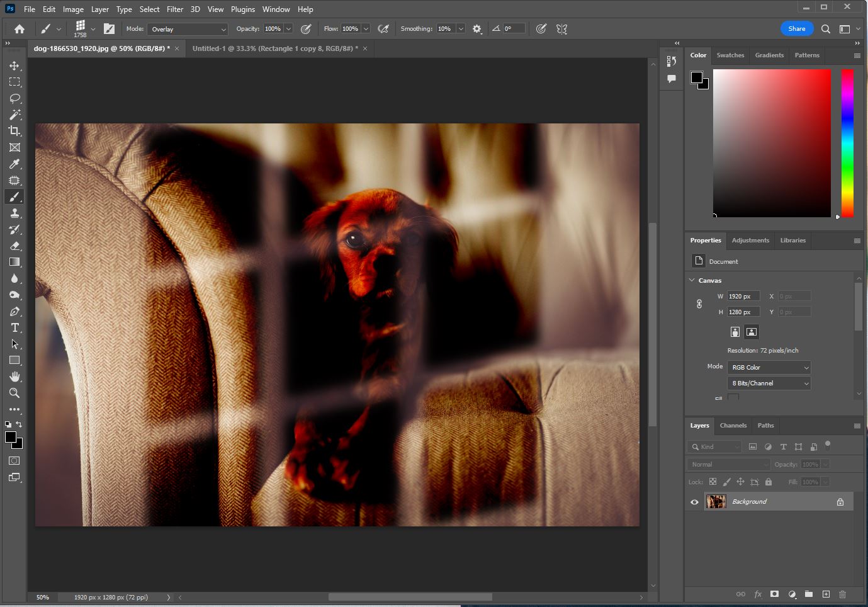Open the Opacity slider dropdown arrow
This screenshot has width=868, height=607.
[x=288, y=29]
